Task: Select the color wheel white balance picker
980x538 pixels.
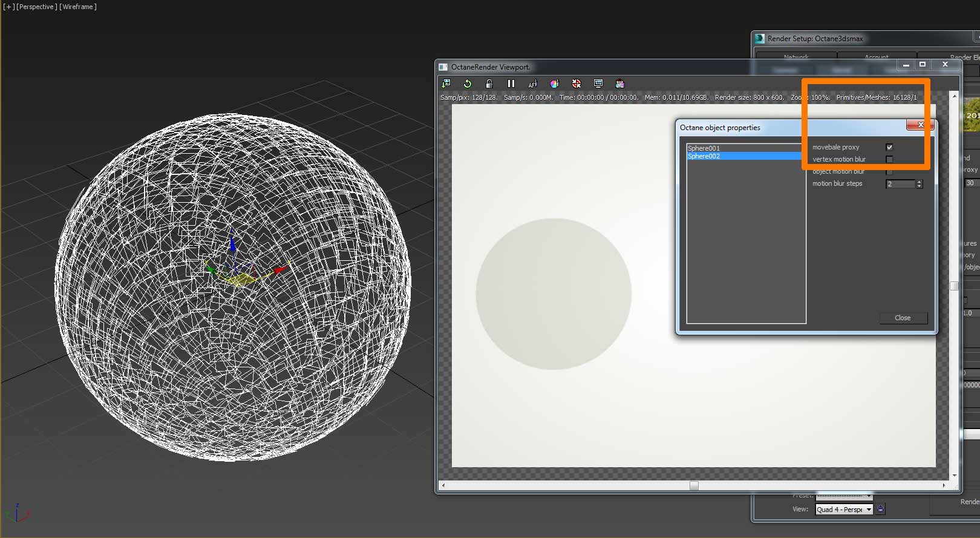Action: point(555,84)
